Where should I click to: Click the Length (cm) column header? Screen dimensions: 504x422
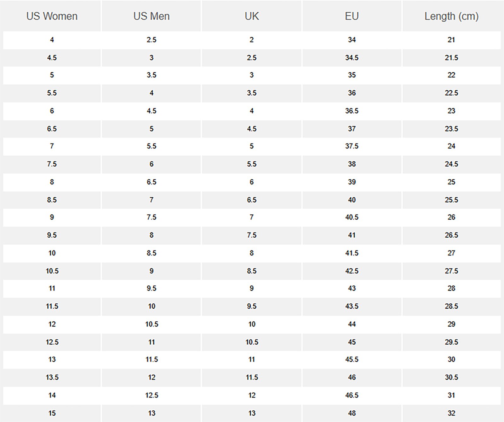[451, 16]
